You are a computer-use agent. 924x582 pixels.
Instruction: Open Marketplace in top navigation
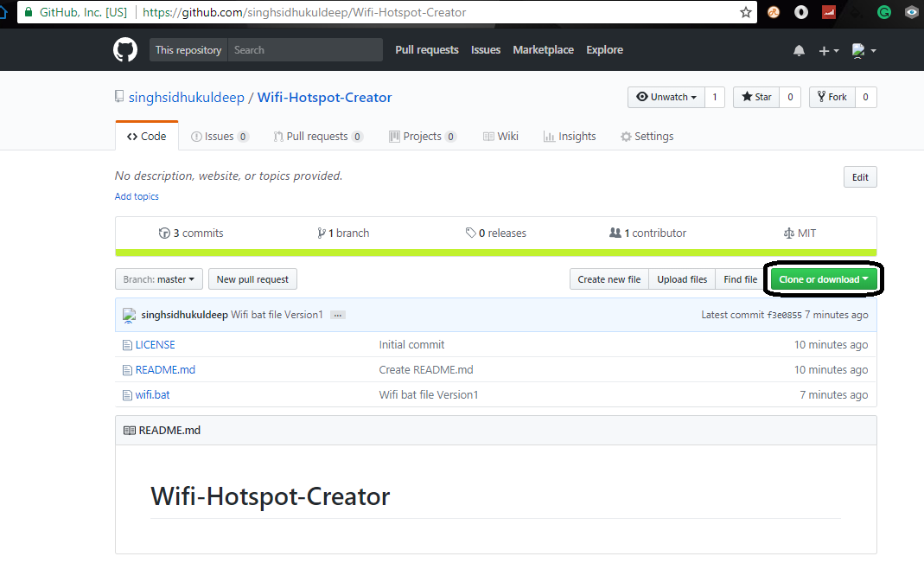coord(544,50)
